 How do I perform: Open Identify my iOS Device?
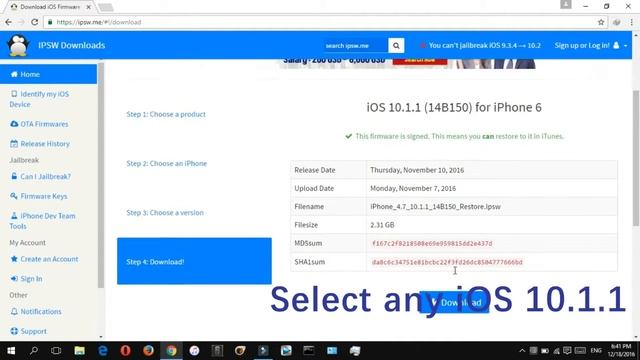tap(39, 99)
